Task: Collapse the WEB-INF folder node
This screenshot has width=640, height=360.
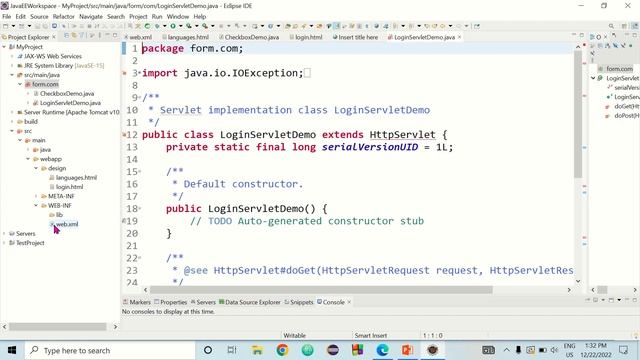Action: [x=36, y=206]
